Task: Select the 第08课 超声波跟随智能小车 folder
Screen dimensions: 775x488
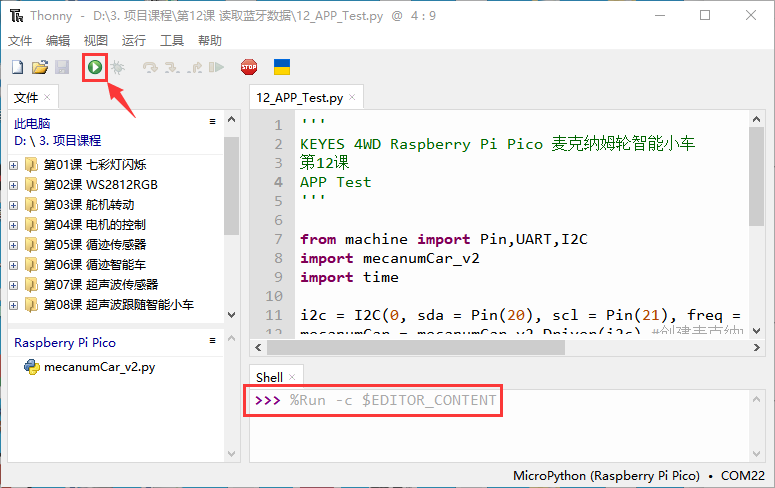Action: click(119, 305)
